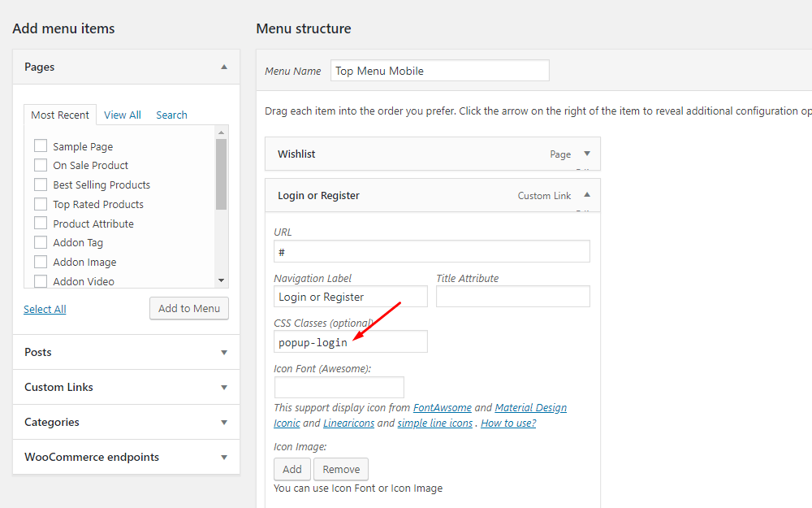Open the FontAwsome link
This screenshot has height=508, width=812.
point(443,408)
